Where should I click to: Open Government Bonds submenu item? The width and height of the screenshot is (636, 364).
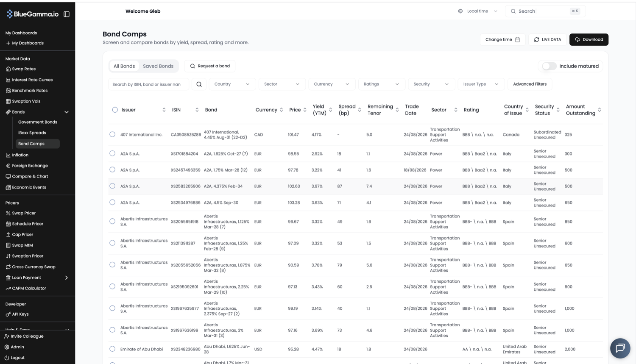[38, 122]
